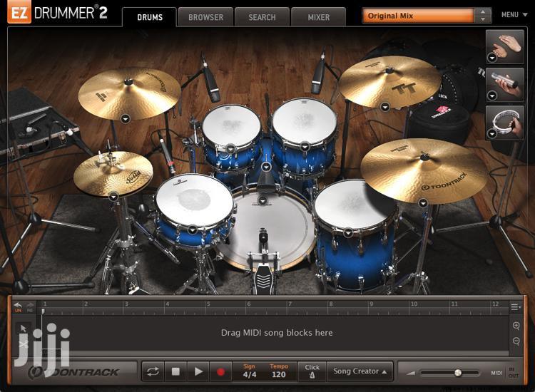This screenshot has height=392, width=535.
Task: Start recording with the red Record button
Action: [x=220, y=371]
